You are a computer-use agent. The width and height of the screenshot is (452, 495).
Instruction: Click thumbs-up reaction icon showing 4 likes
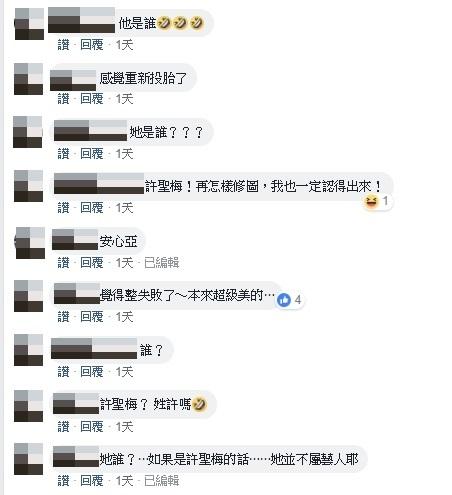click(284, 300)
